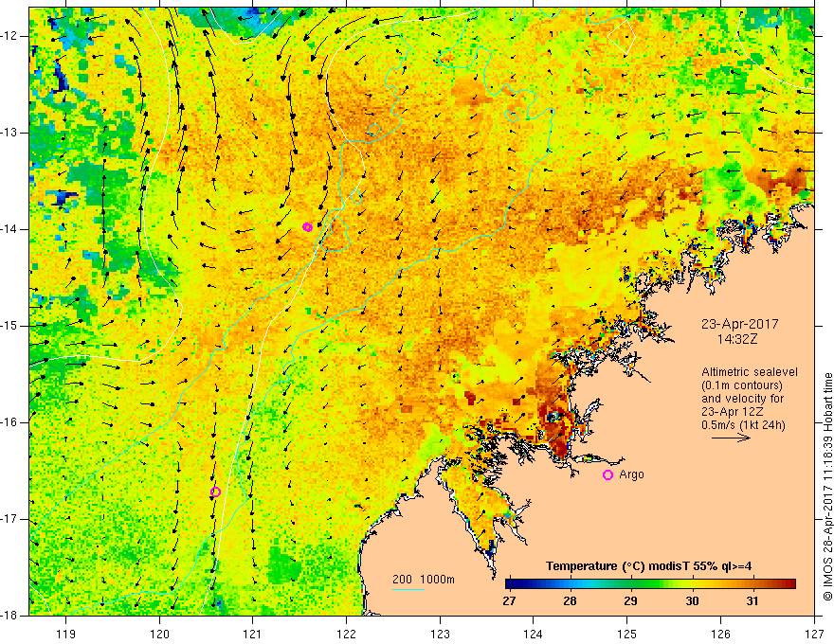The height and width of the screenshot is (644, 834).
Task: Click the Argo float marker near 16.7°S
Action: coord(215,492)
